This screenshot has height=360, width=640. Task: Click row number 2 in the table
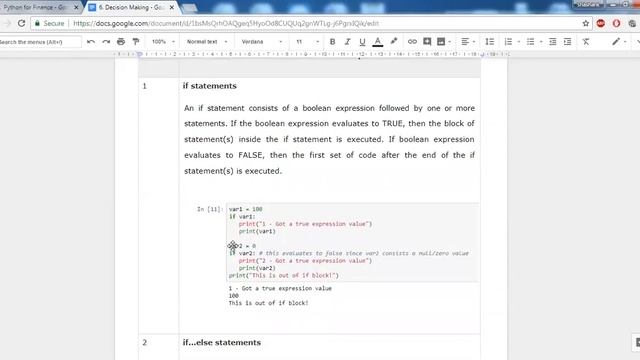tap(144, 342)
